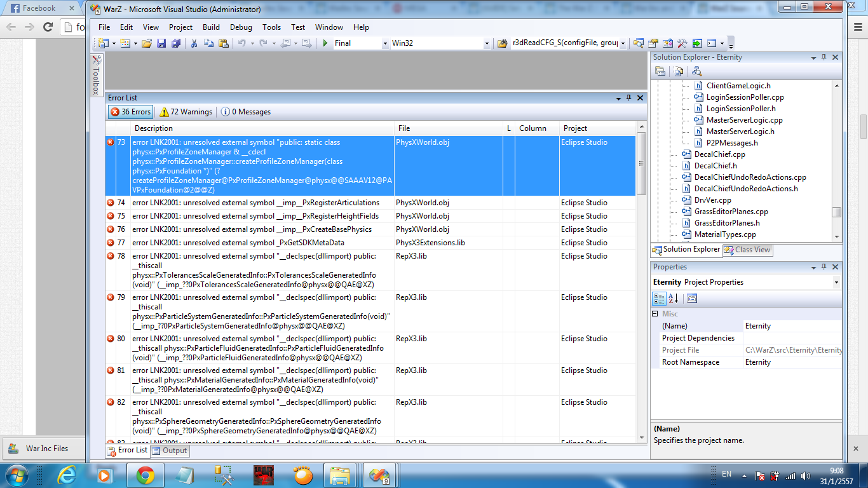This screenshot has height=488, width=868.
Task: Open the Edit menu
Action: click(126, 27)
